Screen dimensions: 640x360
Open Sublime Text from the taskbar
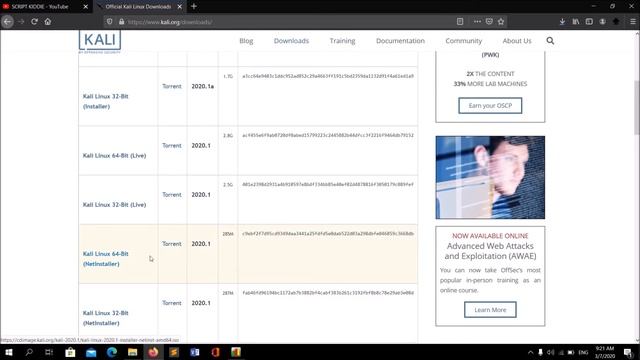pos(174,352)
